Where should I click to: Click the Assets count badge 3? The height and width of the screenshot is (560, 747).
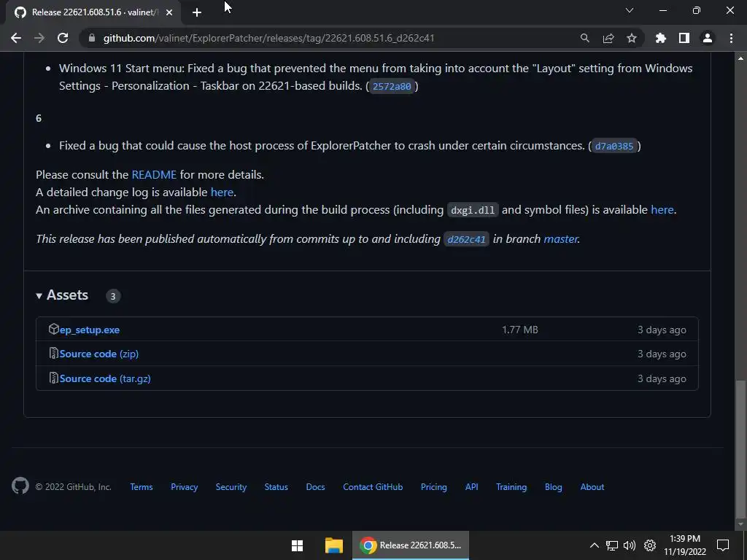coord(113,296)
